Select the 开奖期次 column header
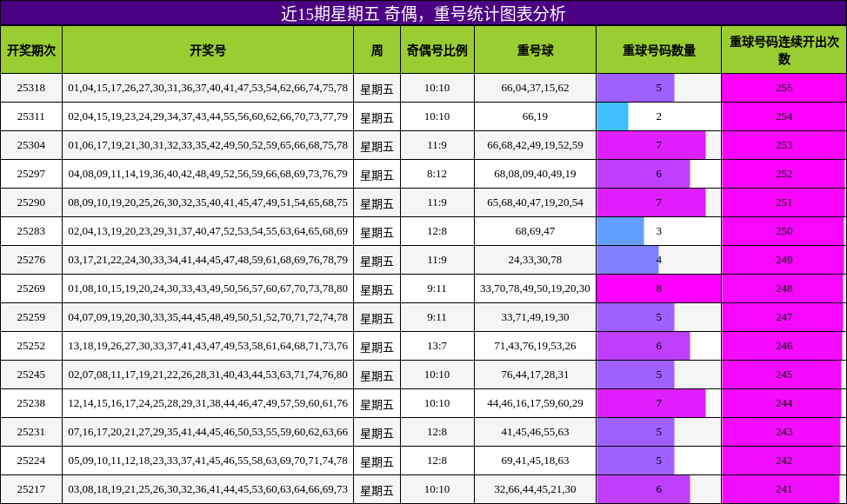The width and height of the screenshot is (847, 504). (31, 50)
